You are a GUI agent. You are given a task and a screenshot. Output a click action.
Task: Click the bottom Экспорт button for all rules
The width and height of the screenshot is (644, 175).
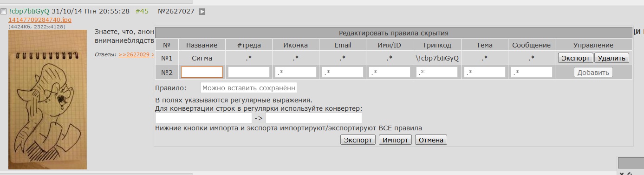[358, 140]
